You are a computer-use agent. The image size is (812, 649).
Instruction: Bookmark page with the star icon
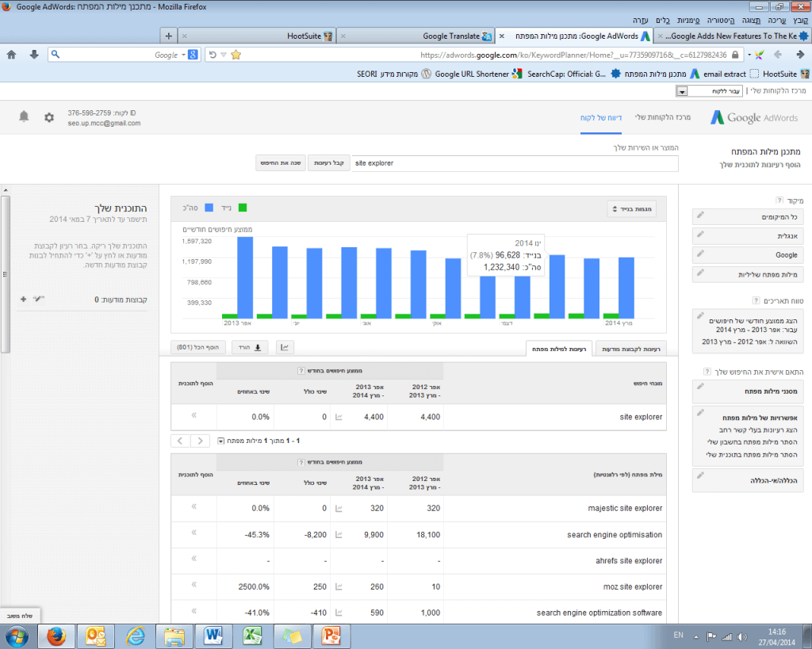pos(236,55)
